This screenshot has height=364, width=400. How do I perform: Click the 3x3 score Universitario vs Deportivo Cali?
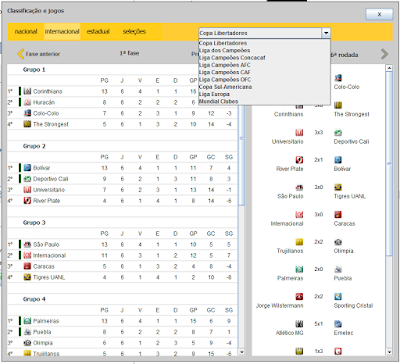click(x=319, y=132)
